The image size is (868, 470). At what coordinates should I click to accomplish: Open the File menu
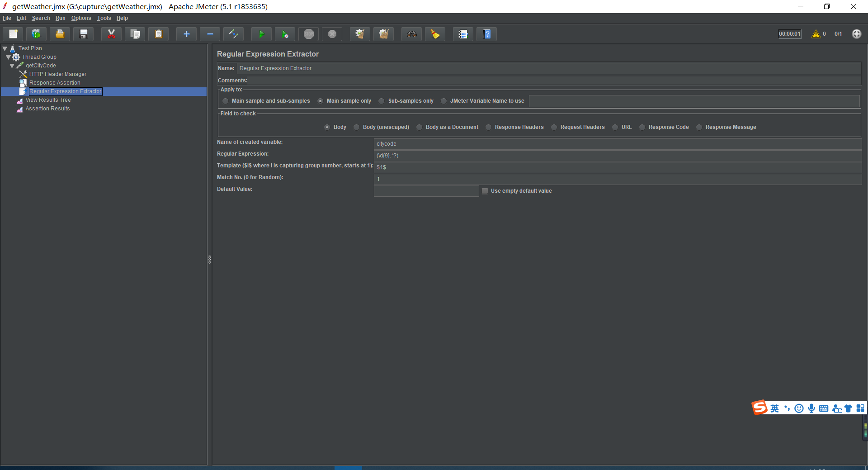pos(7,18)
